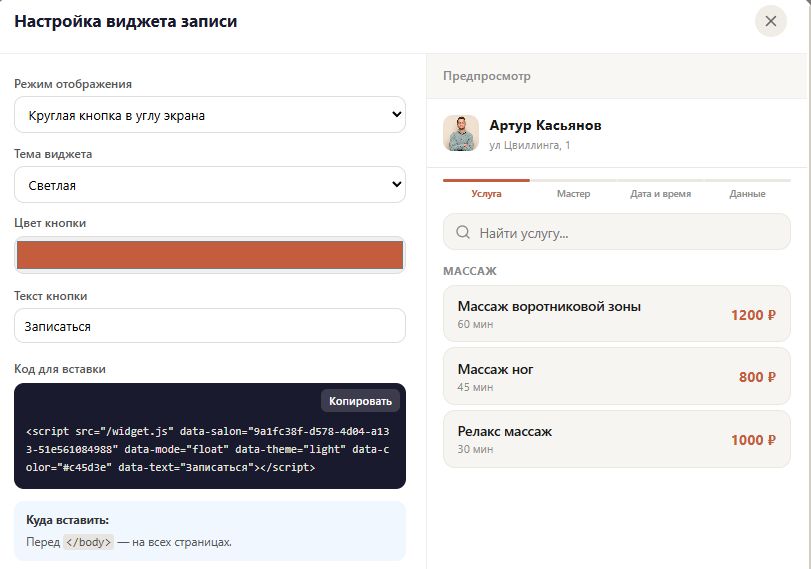Focus the service search field
811x569 pixels.
click(617, 232)
